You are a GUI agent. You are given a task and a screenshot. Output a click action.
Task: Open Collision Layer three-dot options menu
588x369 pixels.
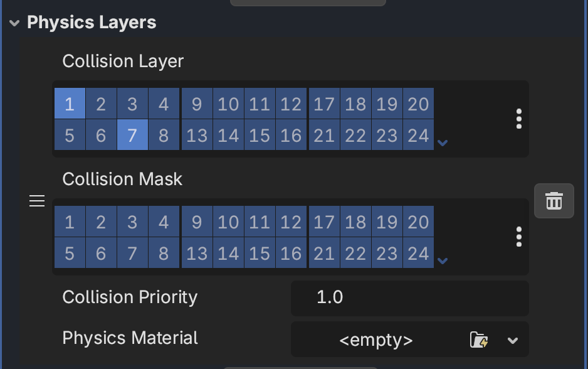[x=518, y=119]
